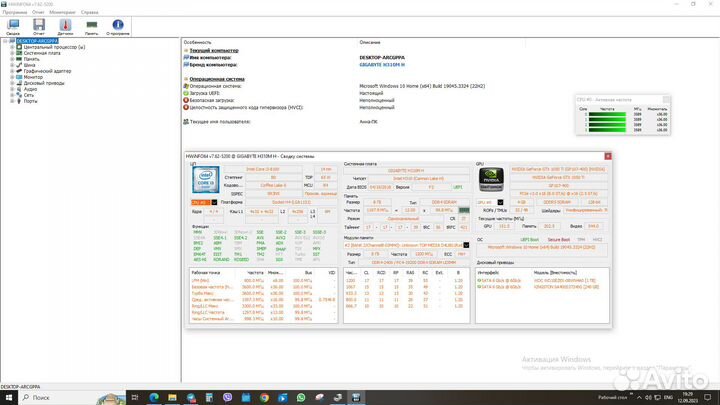This screenshot has width=720, height=405.
Task: Select the Сеть tree item
Action: 28,95
